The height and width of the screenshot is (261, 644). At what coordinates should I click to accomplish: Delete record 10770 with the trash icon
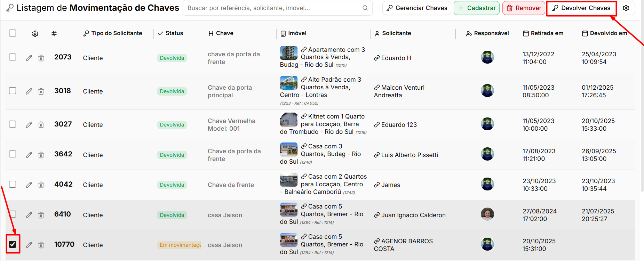click(x=41, y=245)
